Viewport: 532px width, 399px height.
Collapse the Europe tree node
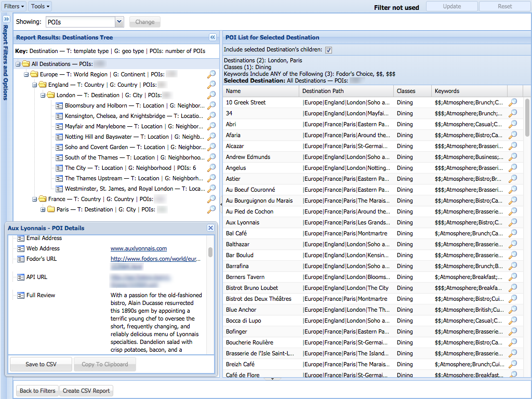coord(26,74)
